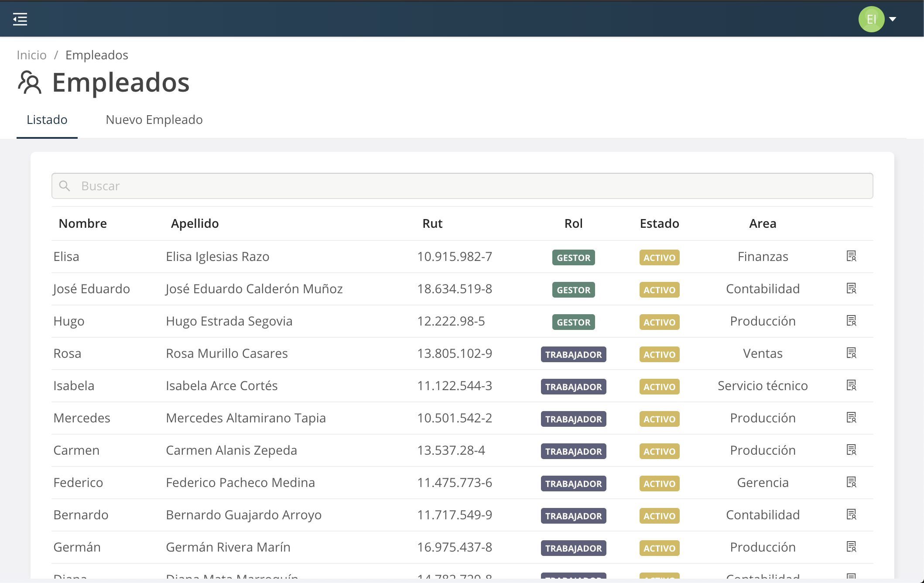Click name Hugo Estrada Segovia

pos(229,321)
